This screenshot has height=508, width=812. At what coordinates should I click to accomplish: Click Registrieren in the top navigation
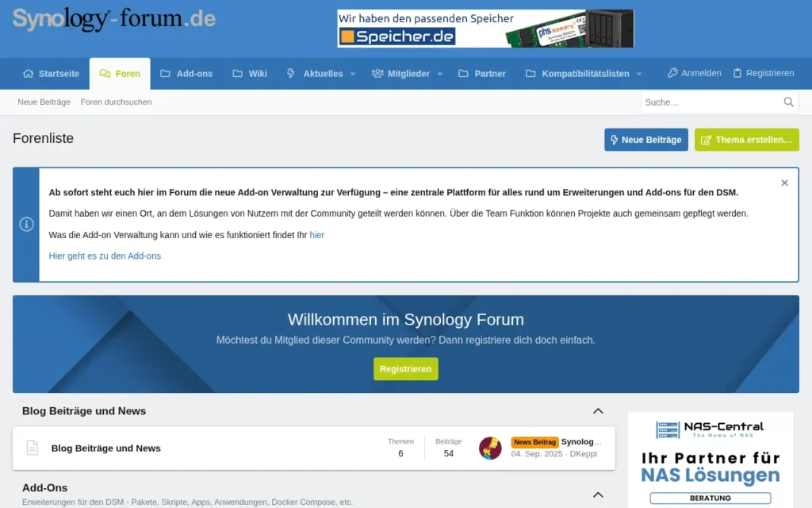[764, 73]
